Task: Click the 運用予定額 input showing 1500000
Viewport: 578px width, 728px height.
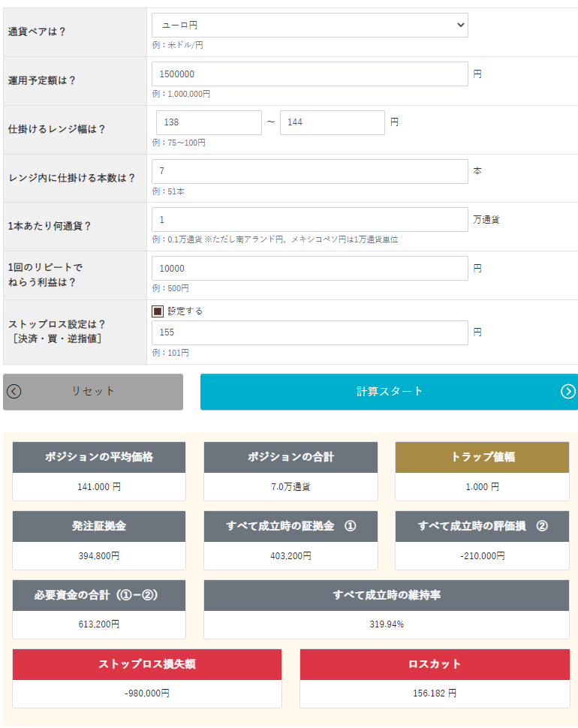Action: tap(310, 74)
